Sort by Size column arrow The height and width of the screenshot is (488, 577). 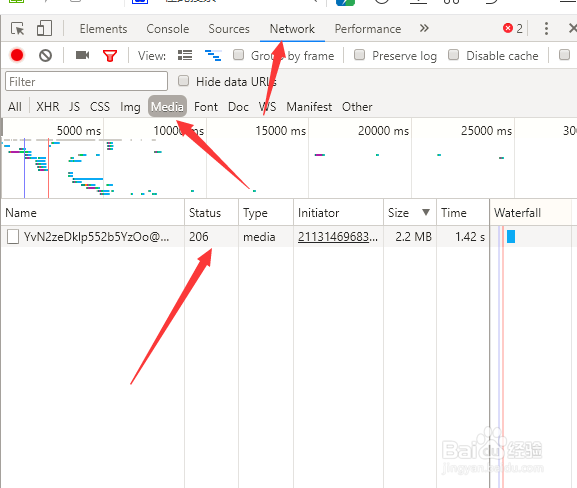(x=426, y=212)
